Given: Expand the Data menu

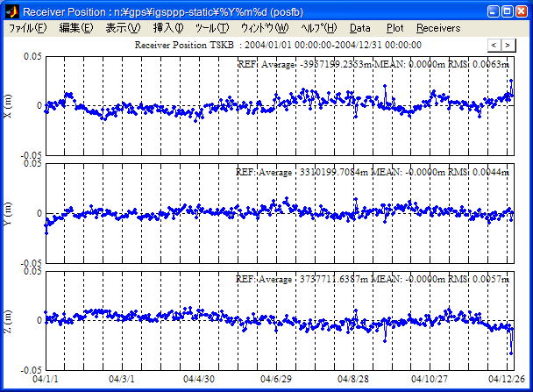Looking at the screenshot, I should coord(359,28).
